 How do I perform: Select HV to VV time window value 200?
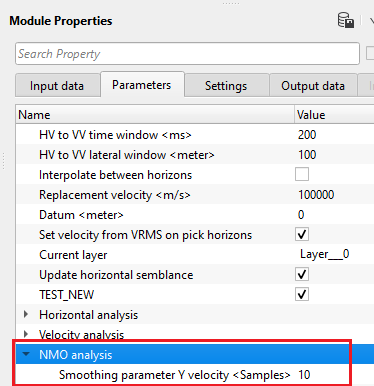tap(307, 135)
